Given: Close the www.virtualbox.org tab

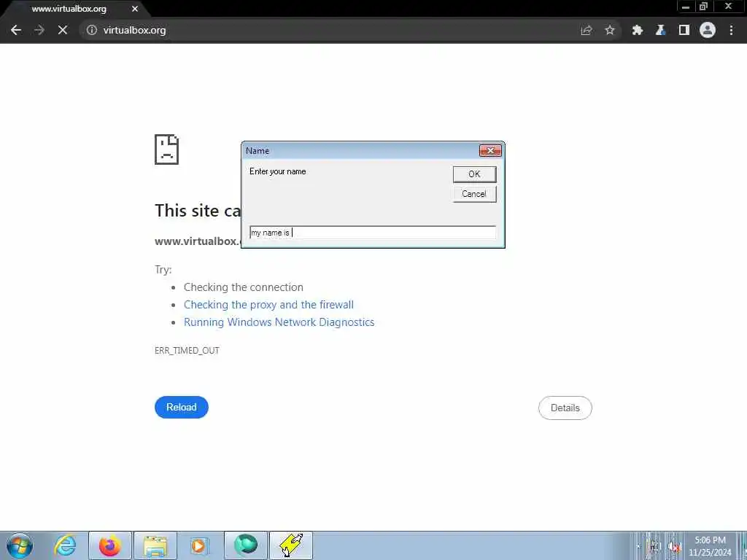Looking at the screenshot, I should [135, 9].
